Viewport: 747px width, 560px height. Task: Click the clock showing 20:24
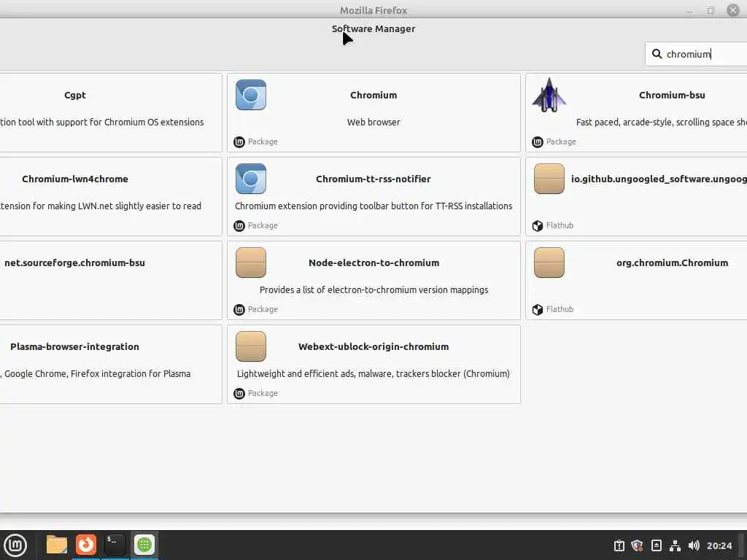(719, 545)
